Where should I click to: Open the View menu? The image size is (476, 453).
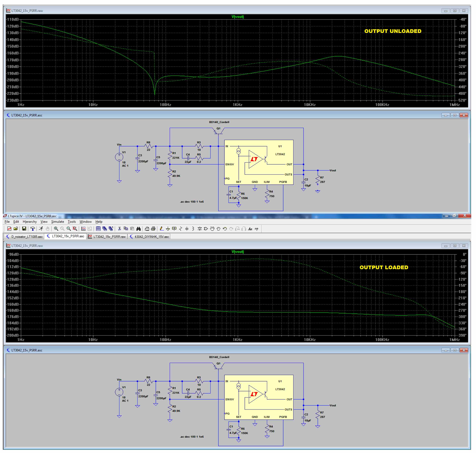[x=44, y=221]
